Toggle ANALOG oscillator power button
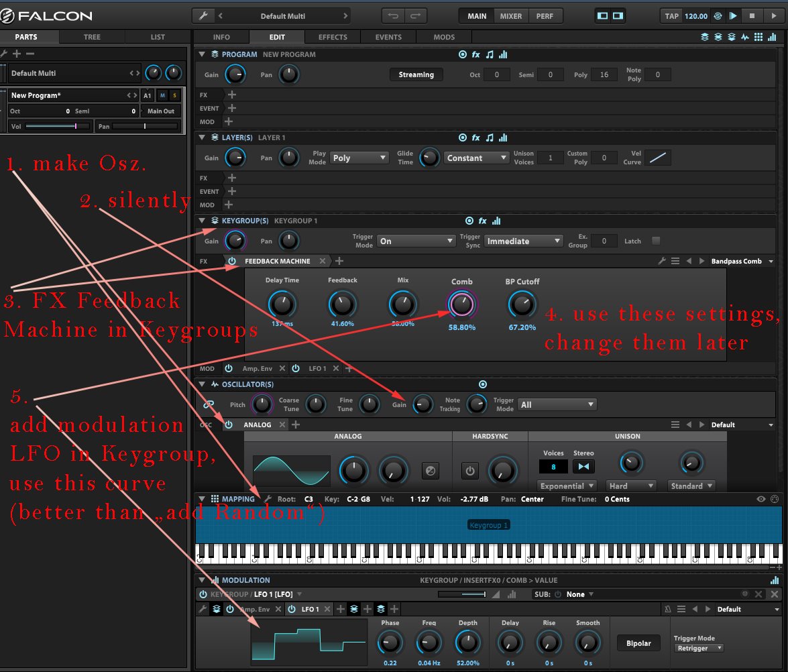788x672 pixels. coord(229,425)
